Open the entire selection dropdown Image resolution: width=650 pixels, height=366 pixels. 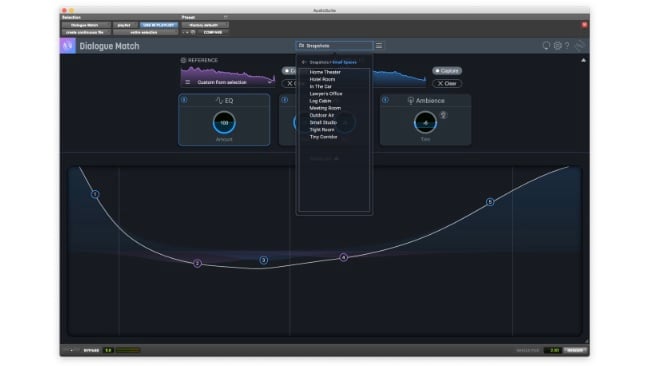coord(146,32)
